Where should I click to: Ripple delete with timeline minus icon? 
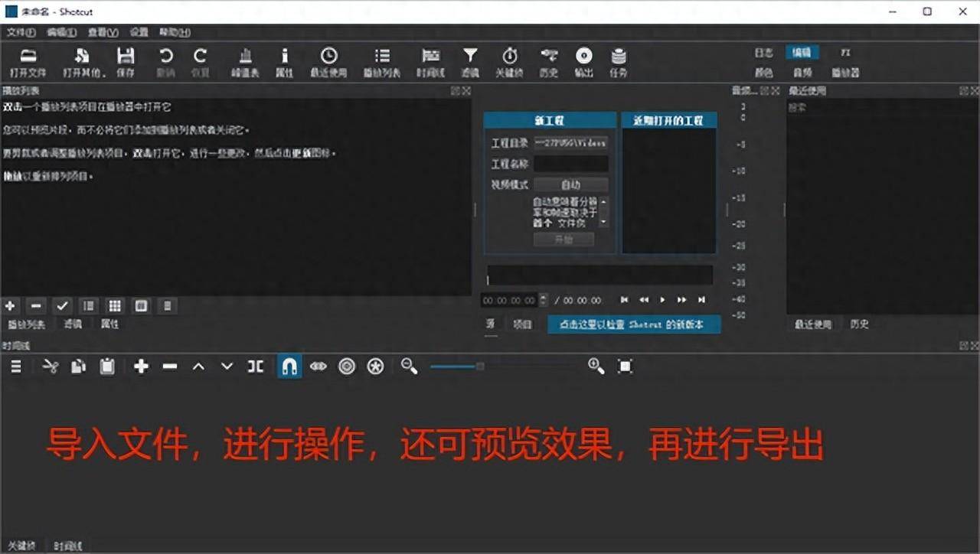point(170,367)
